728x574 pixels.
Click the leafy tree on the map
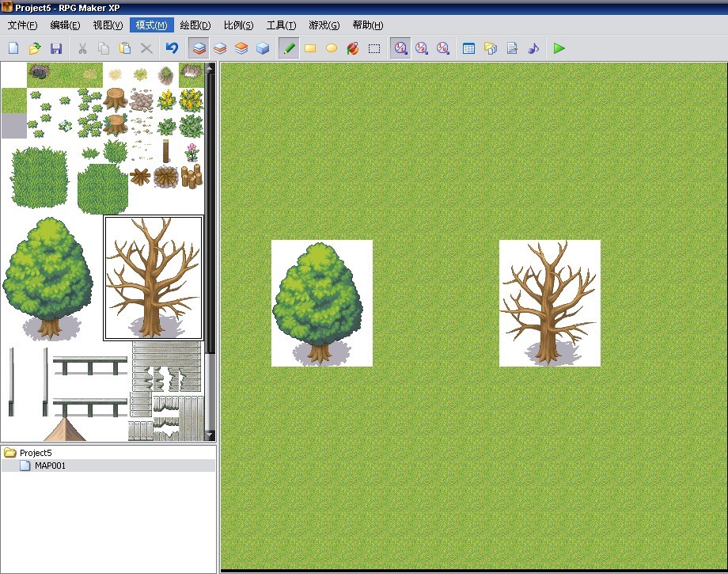click(x=322, y=302)
